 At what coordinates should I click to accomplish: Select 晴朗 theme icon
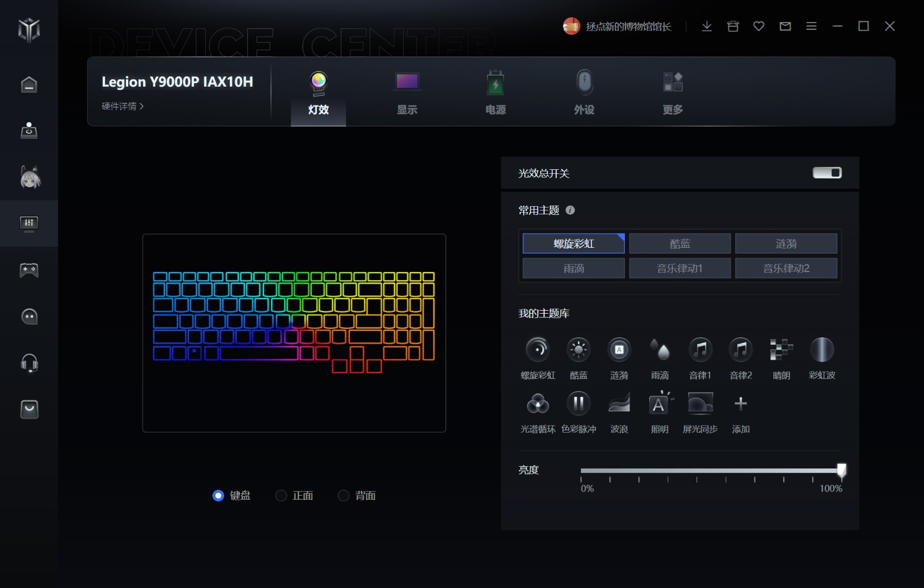pyautogui.click(x=781, y=349)
